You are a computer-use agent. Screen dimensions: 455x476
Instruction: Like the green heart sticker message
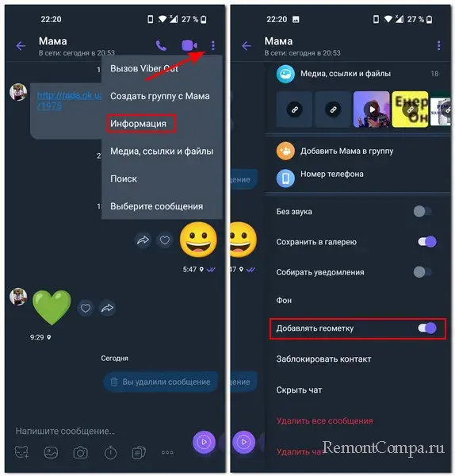click(x=86, y=308)
